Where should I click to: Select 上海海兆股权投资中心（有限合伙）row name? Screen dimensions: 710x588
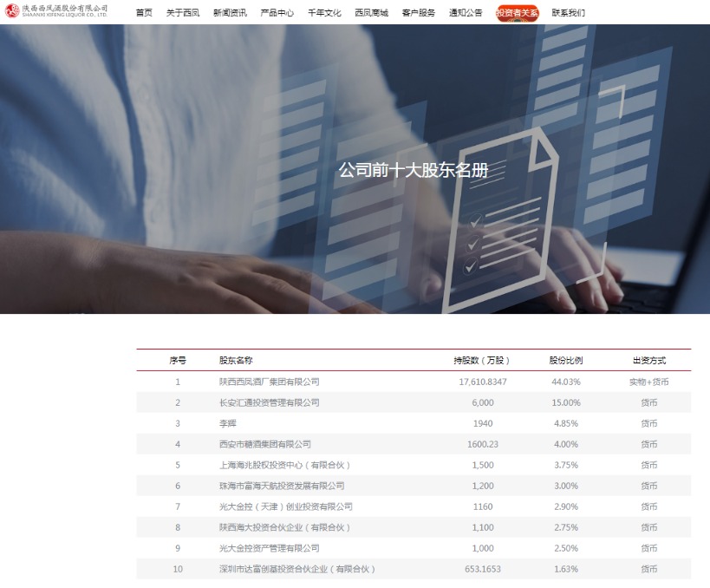(x=285, y=465)
